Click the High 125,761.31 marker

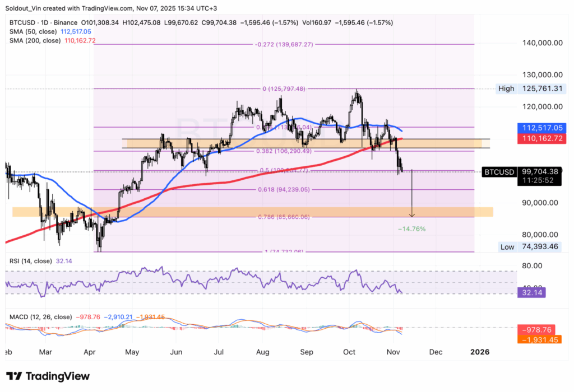[x=531, y=88]
